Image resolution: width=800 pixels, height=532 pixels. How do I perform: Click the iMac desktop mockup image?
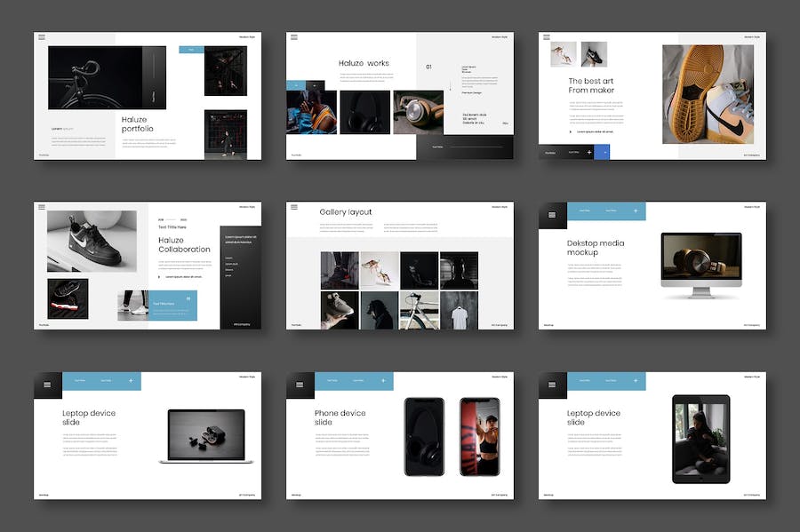click(x=700, y=263)
